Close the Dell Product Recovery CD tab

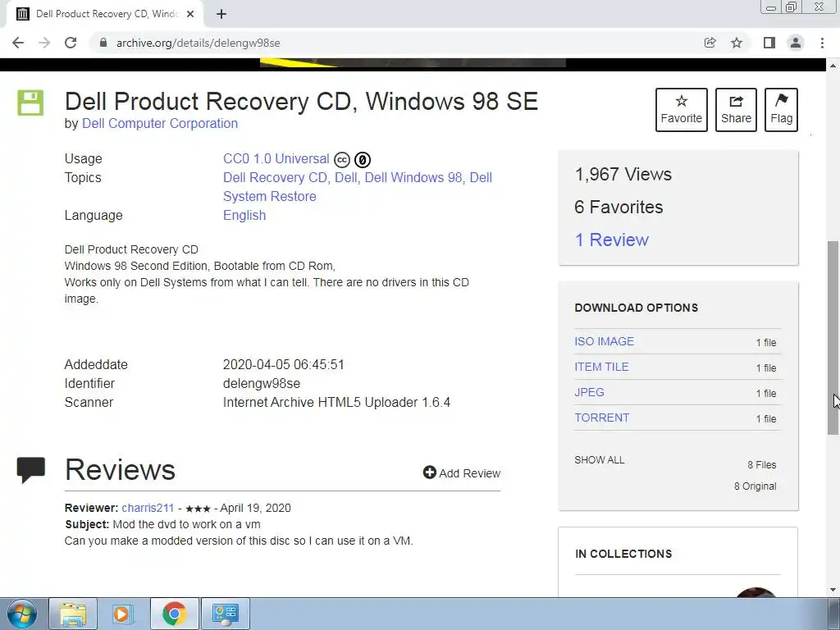[190, 14]
